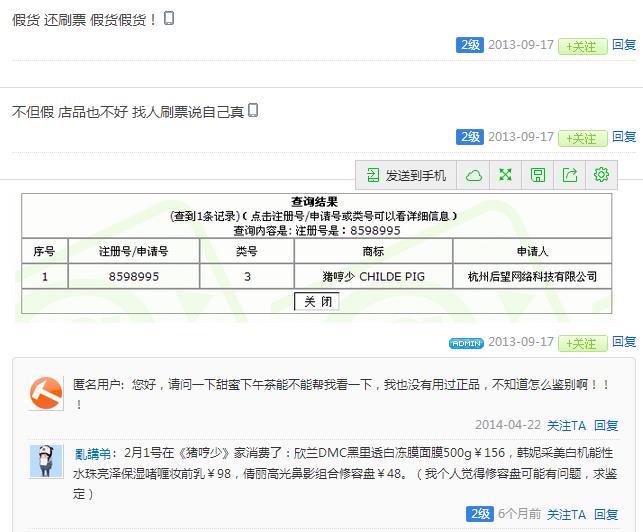This screenshot has height=532, width=643.
Task: Click the 发送到手机 send-to-phone button
Action: 406,175
